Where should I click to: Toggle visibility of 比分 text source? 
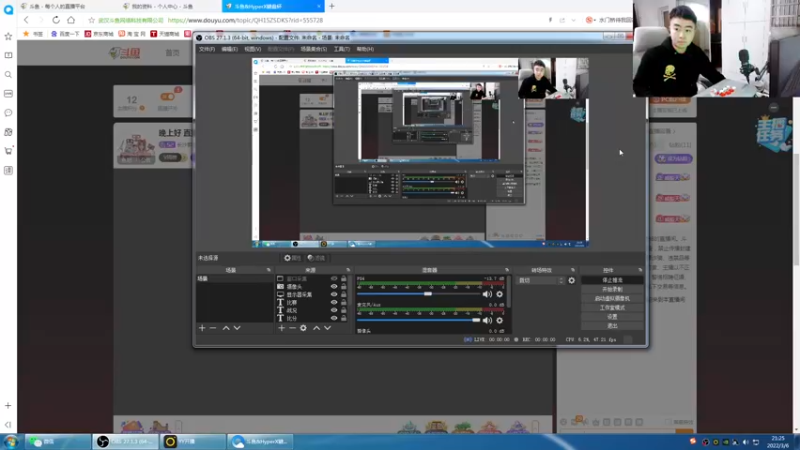point(334,318)
